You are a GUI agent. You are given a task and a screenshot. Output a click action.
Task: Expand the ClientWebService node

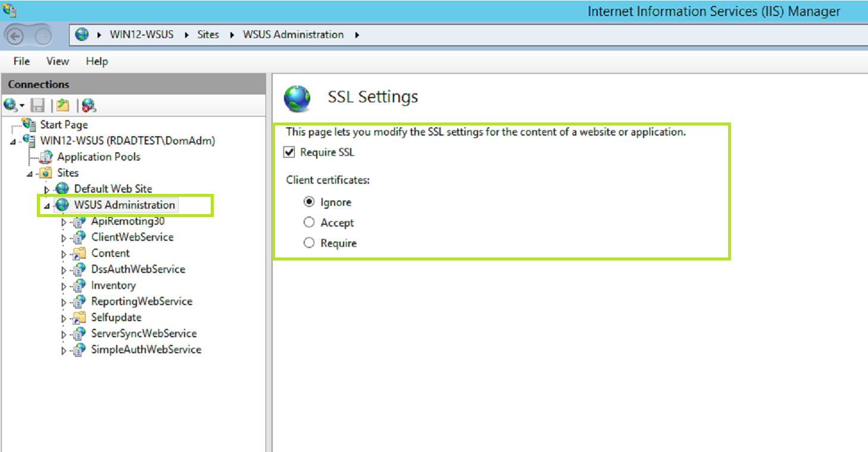coord(64,237)
